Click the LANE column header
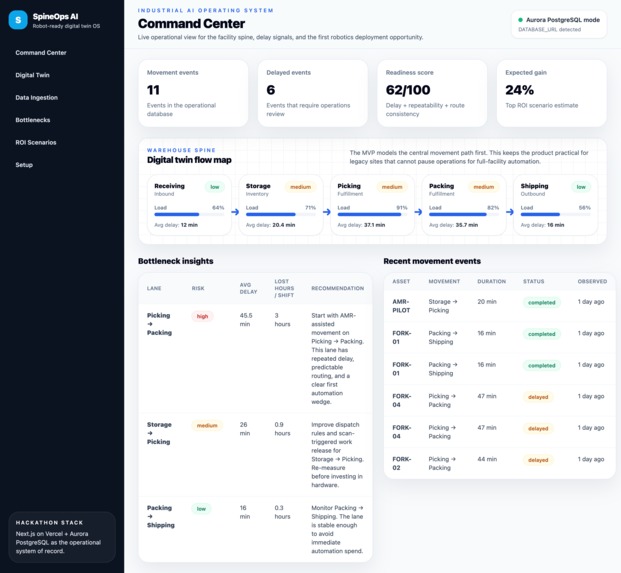 point(154,288)
